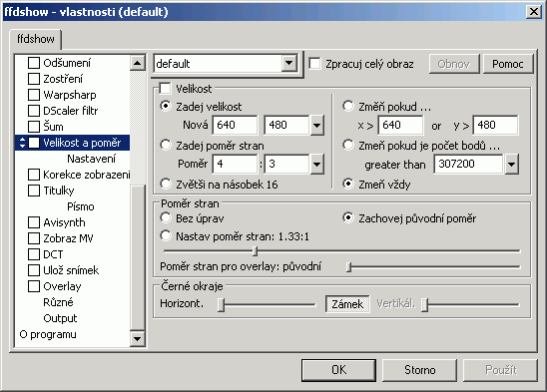Open the Poměr ratio dropdown arrow
Image resolution: width=547 pixels, height=392 pixels.
click(x=316, y=164)
